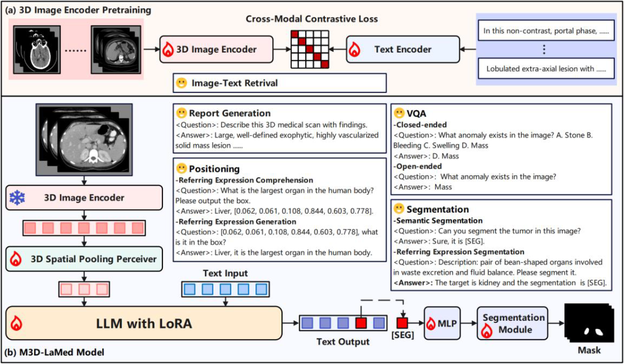This screenshot has height=364, width=624.
Task: Click the flame icon on LLM with LoRA
Action: 16,323
